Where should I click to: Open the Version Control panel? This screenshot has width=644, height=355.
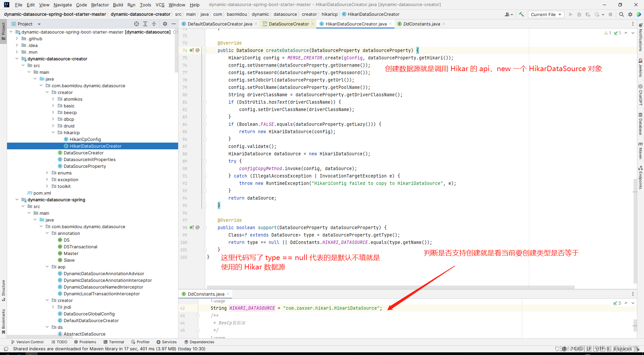[28, 342]
